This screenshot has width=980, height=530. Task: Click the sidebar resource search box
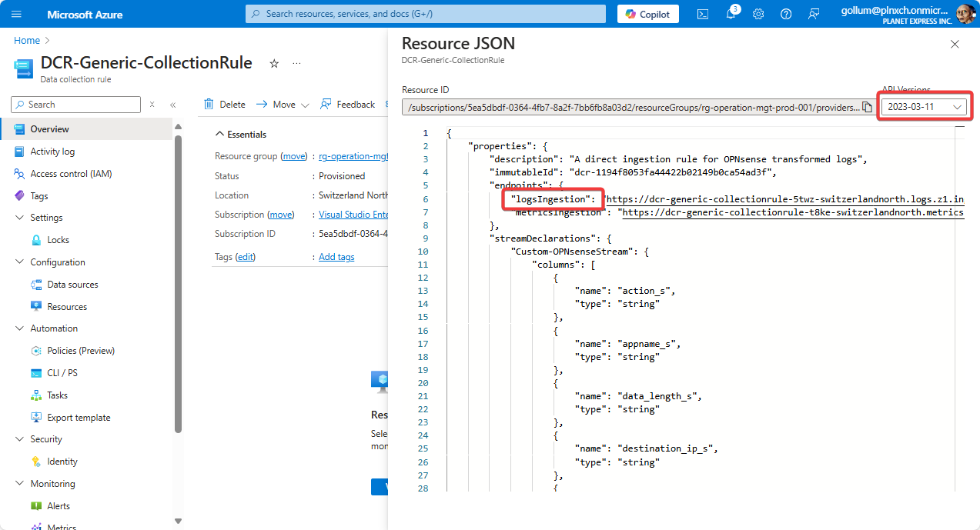coord(75,104)
